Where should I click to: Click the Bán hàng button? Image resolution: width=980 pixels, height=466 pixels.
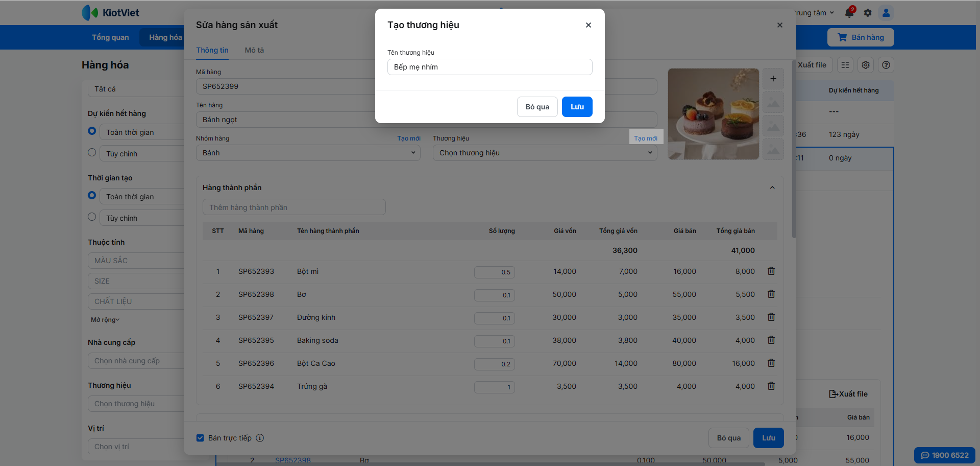(861, 37)
